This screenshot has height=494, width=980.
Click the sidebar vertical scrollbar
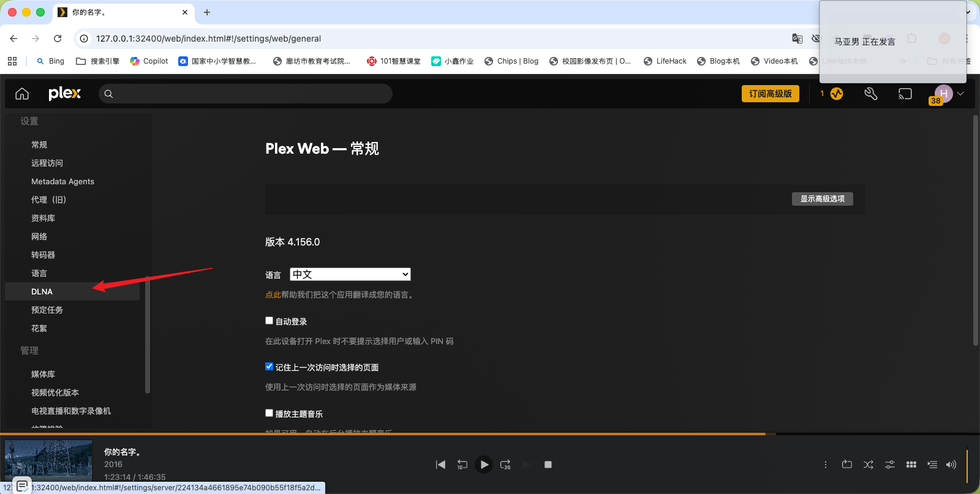coord(147,335)
